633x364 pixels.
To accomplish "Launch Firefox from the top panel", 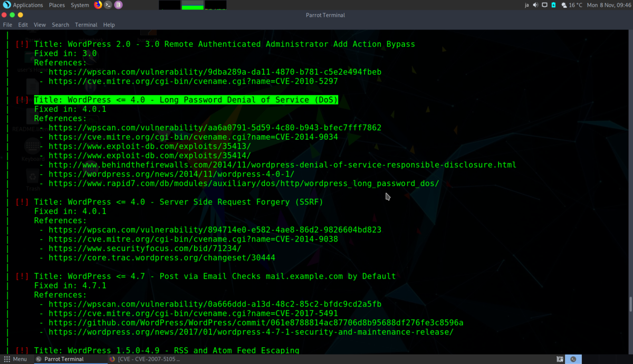I will coord(98,5).
